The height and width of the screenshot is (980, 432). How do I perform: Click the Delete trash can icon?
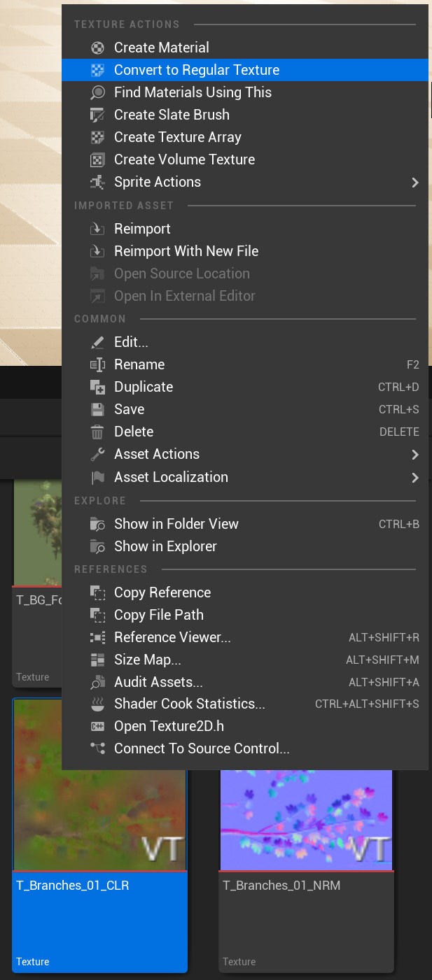pos(98,432)
